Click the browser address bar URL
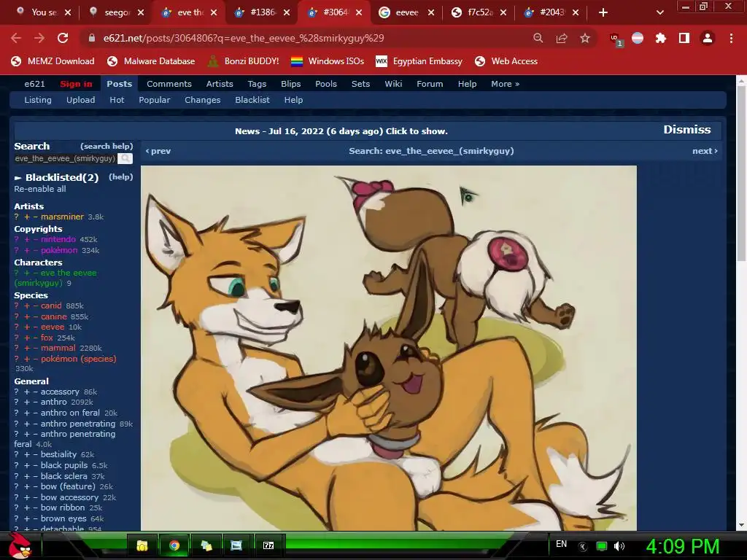 tap(244, 38)
